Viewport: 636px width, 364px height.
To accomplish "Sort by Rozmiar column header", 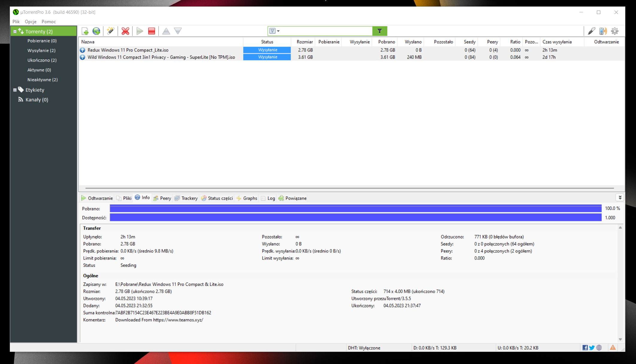I will point(303,42).
